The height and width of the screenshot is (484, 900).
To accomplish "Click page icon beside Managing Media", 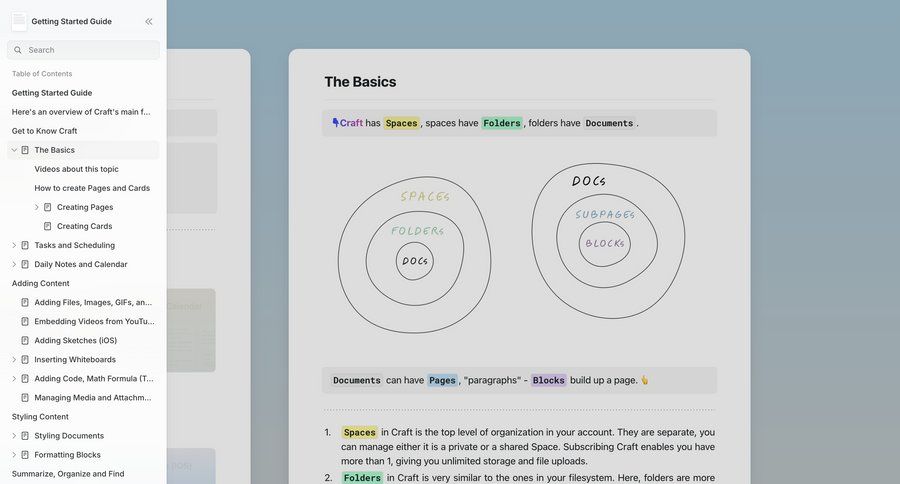I will 25,397.
